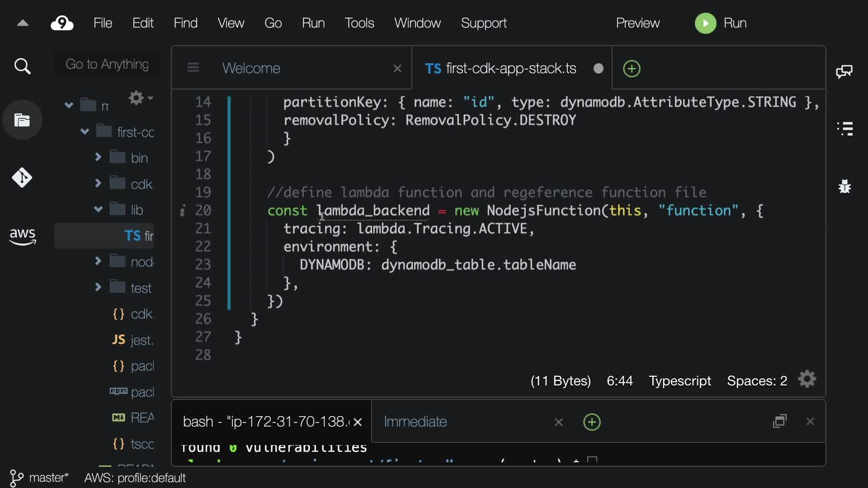The width and height of the screenshot is (868, 488).
Task: Open editor preferences gear in status bar
Action: click(x=807, y=380)
